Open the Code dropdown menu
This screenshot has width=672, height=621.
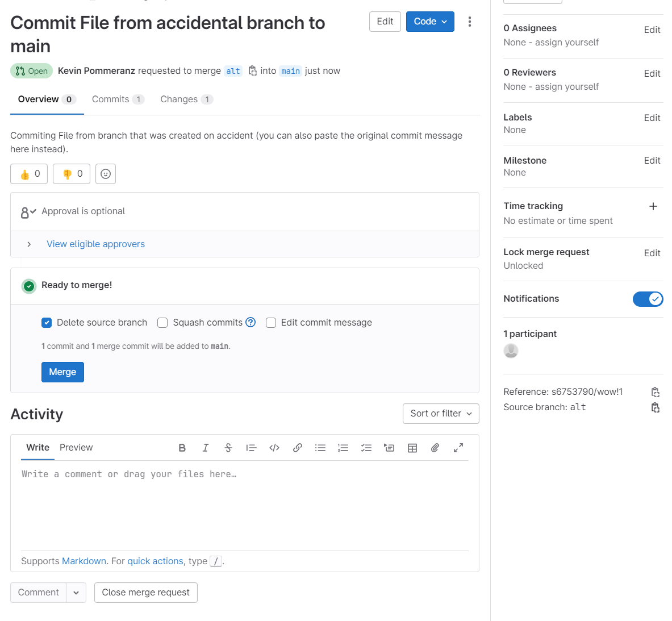coord(430,22)
